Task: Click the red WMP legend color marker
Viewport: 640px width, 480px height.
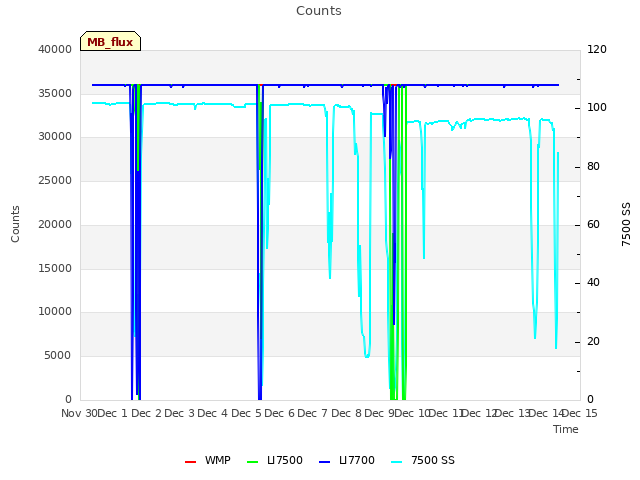Action: click(x=191, y=462)
